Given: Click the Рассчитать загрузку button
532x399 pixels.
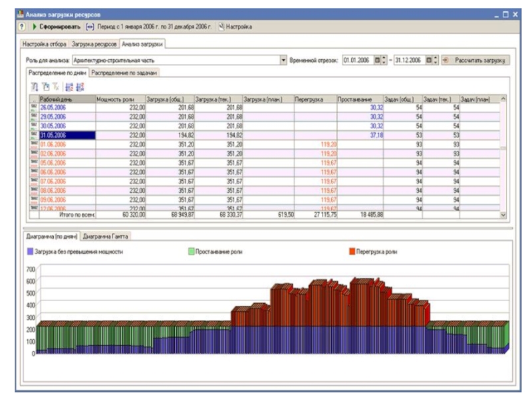Looking at the screenshot, I should coord(476,60).
